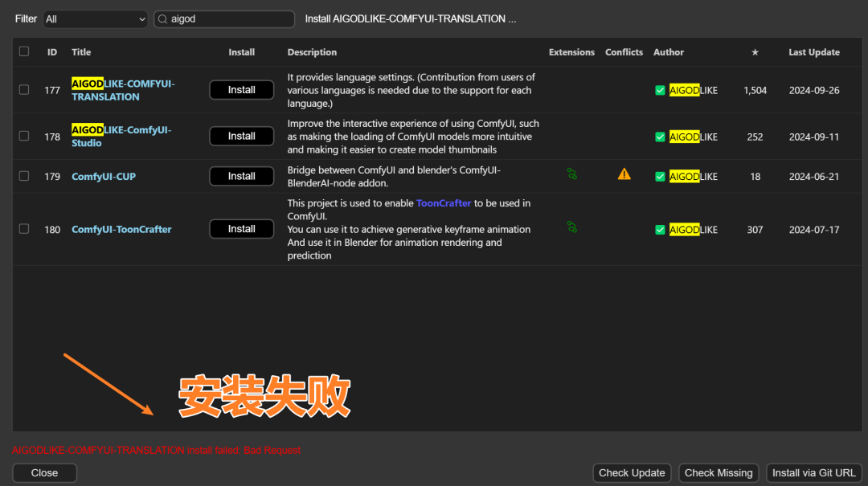
Task: Open ComfyUI-ToonCrafter title link
Action: [x=121, y=229]
